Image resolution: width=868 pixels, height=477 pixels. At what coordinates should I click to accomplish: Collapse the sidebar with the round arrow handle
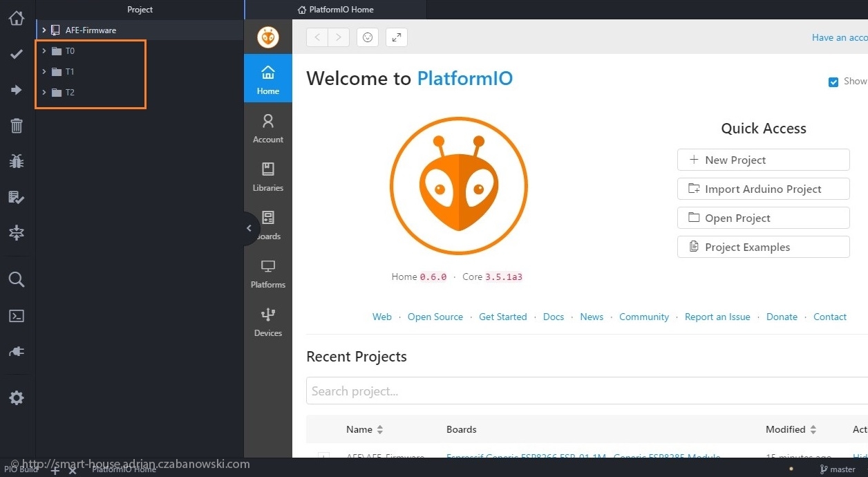[x=249, y=228]
